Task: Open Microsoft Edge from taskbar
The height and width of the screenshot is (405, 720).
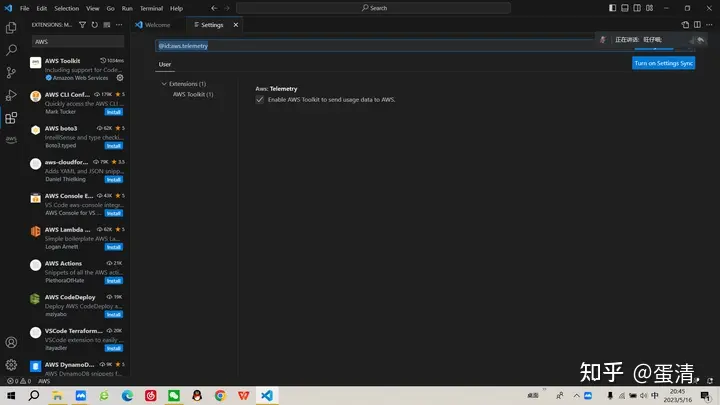Action: (x=127, y=395)
